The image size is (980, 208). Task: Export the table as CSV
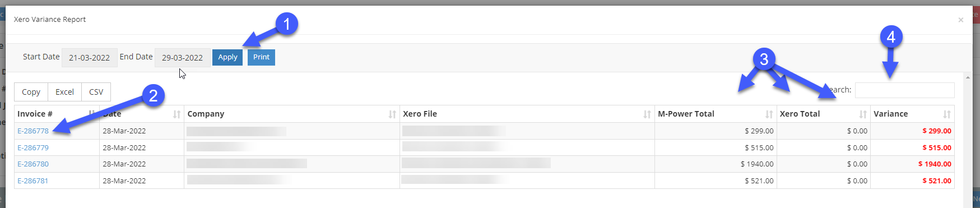pos(96,92)
